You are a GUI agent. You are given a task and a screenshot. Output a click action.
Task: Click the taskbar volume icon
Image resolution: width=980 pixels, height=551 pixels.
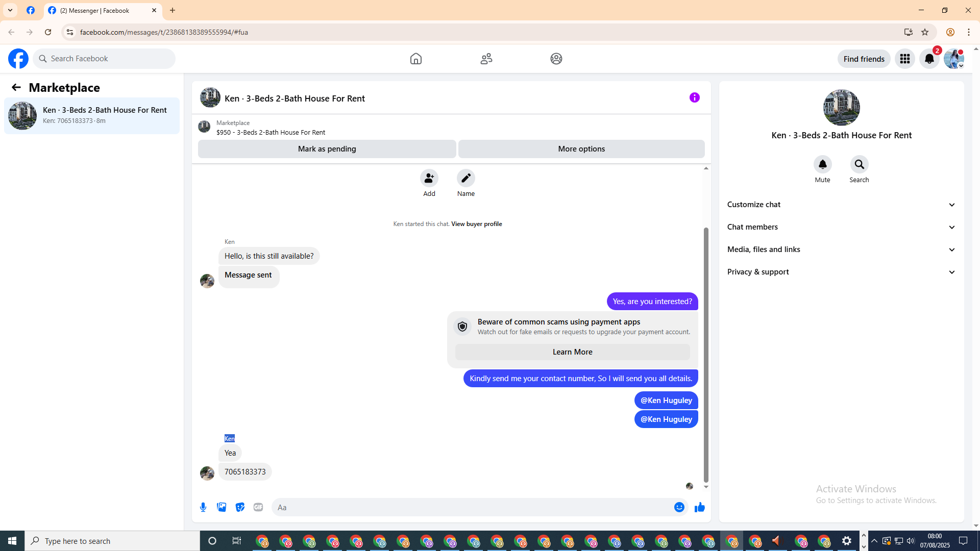tap(911, 541)
